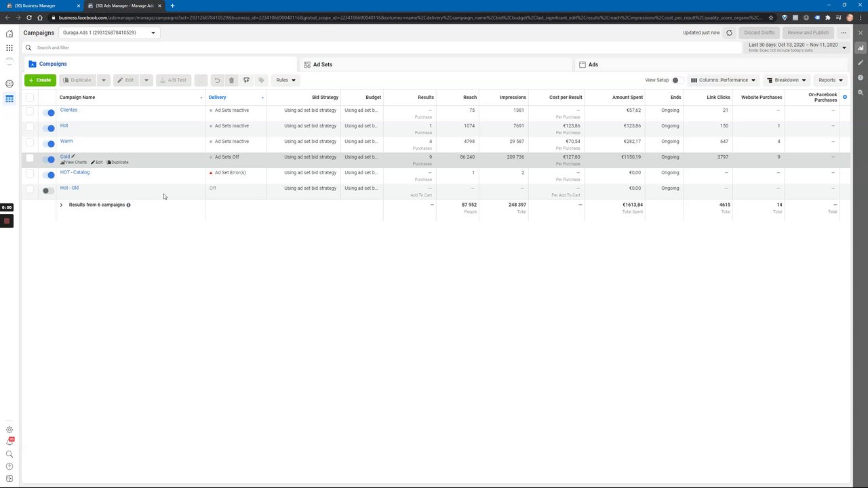Open the Guraga Ads 1 account dropdown
Screen dimensions: 868x488
coord(110,33)
